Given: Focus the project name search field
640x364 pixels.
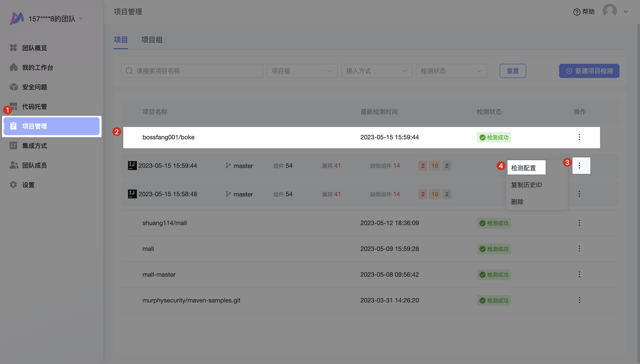Looking at the screenshot, I should click(192, 71).
